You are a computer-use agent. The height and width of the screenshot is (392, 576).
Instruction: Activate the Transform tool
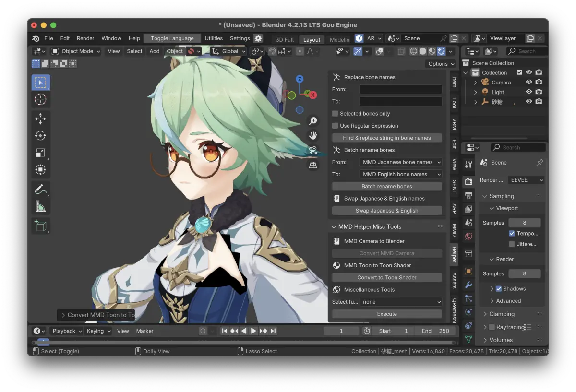(41, 169)
